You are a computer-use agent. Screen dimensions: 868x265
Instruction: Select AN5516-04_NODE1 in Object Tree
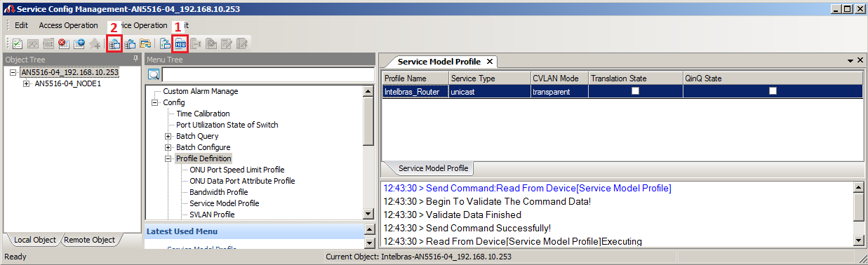68,83
